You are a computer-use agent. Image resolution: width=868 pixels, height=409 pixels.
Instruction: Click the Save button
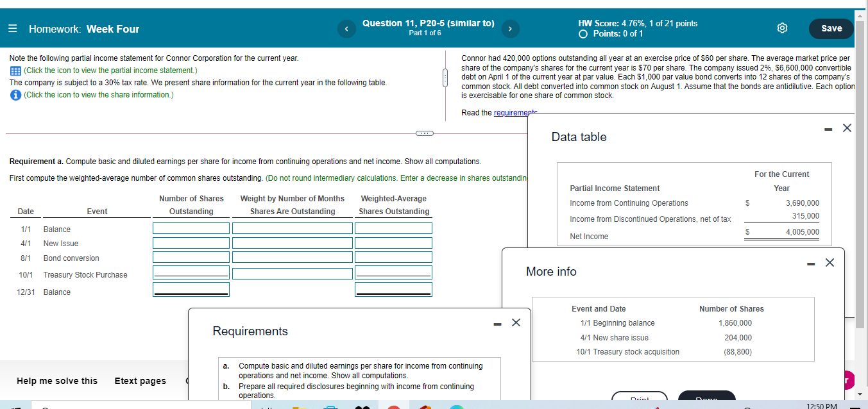click(831, 28)
